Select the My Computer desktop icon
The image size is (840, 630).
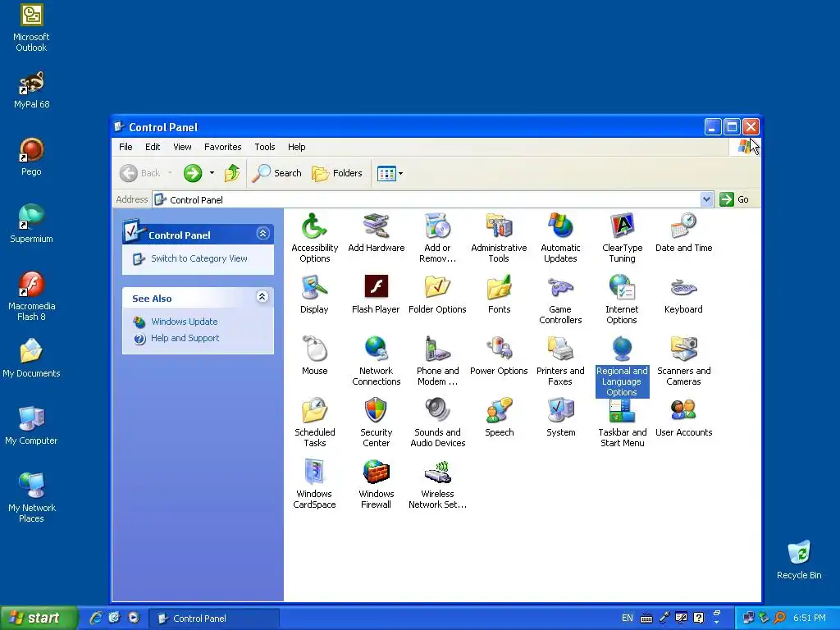click(x=32, y=426)
